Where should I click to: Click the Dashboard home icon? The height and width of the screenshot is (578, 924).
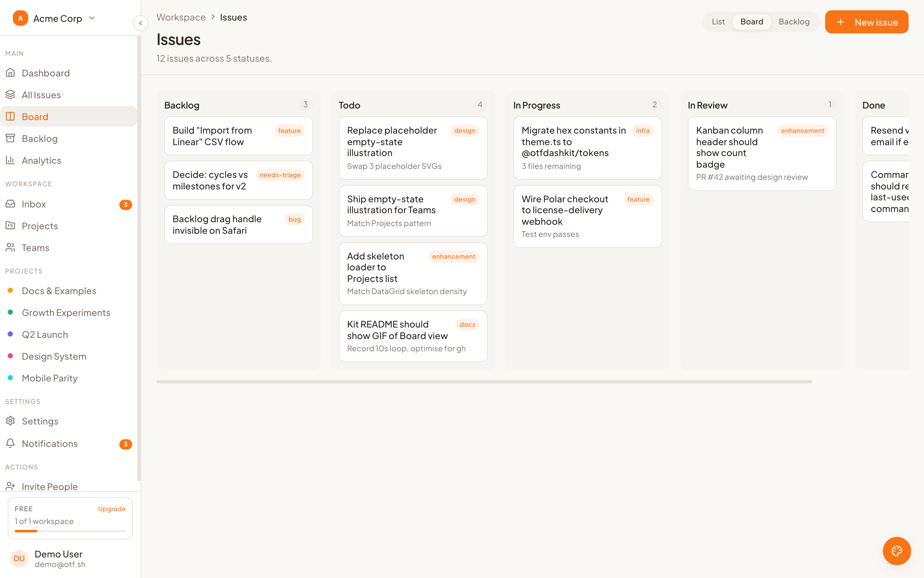(10, 73)
